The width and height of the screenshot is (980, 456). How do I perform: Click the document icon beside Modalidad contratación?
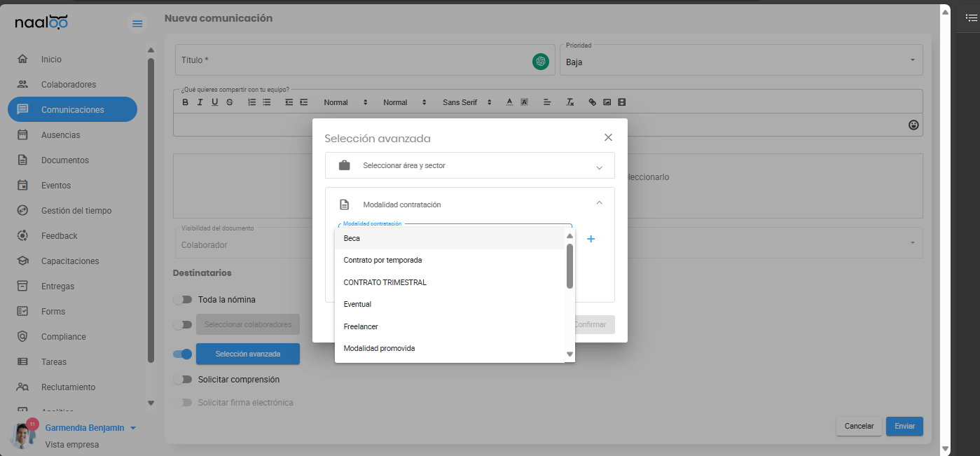[x=345, y=205]
